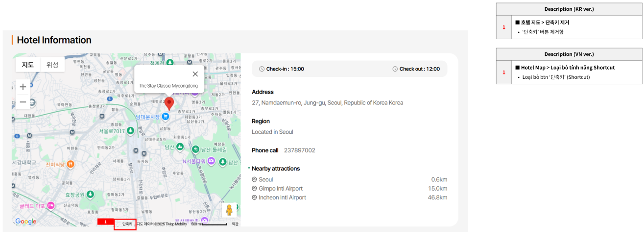Screen dimensions: 644x246
Task: Click the 서울로7017 park marker
Action: pos(130,131)
